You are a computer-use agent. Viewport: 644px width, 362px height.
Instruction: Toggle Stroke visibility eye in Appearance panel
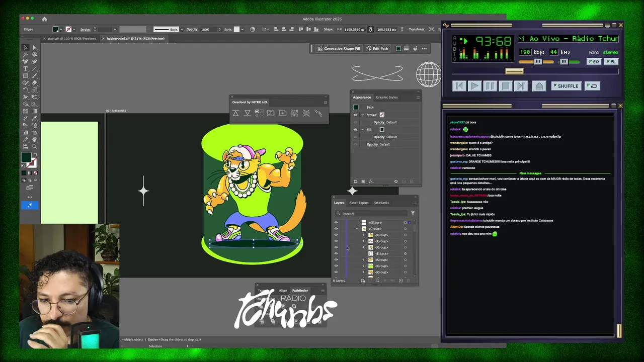tap(355, 115)
